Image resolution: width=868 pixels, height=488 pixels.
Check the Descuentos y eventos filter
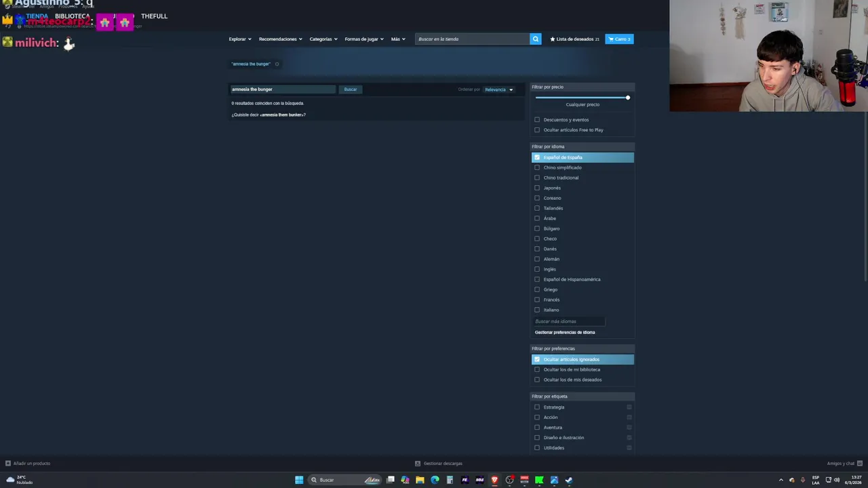(537, 120)
